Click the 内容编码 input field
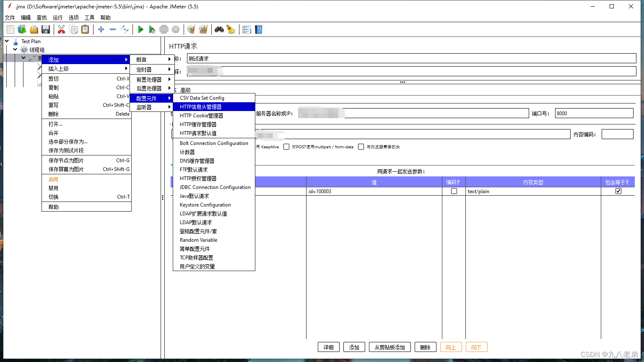Screen dimensions: 644x362 coord(617,134)
